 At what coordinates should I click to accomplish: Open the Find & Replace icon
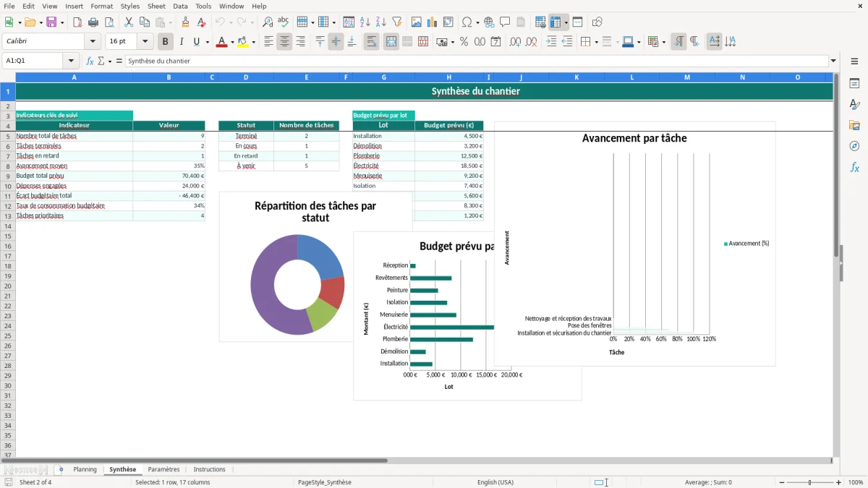[268, 22]
